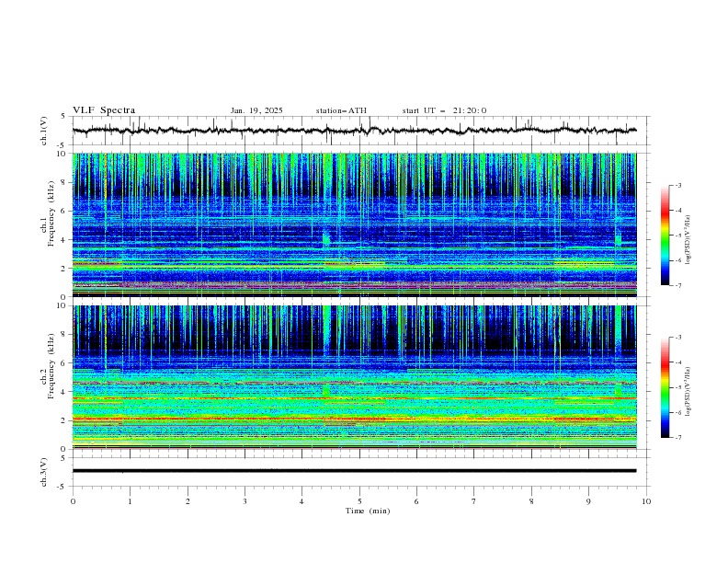
Task: Click the "-3" value on the upper colorbar
Action: coord(677,185)
